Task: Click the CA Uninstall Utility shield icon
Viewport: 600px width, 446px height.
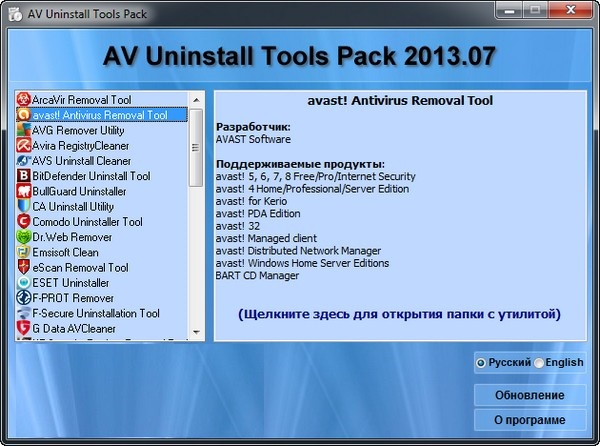Action: point(23,206)
